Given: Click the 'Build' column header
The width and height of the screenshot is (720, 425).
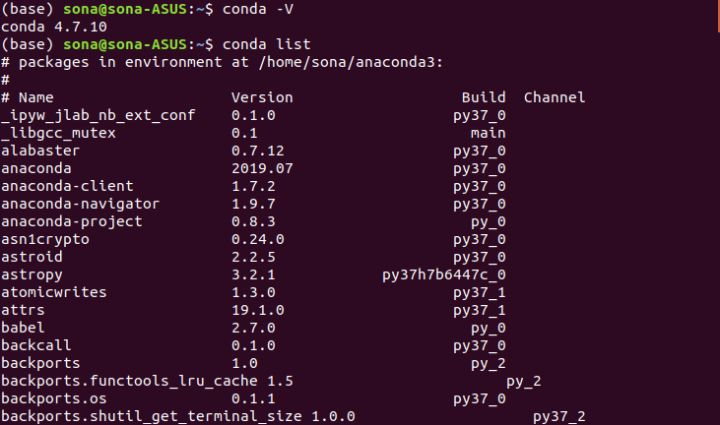Looking at the screenshot, I should (484, 97).
